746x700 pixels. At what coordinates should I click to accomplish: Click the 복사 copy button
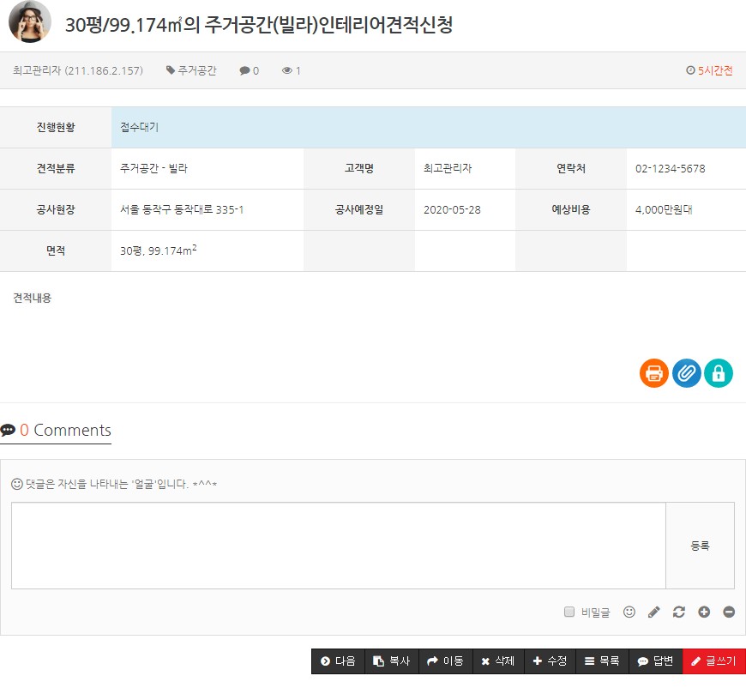[392, 661]
